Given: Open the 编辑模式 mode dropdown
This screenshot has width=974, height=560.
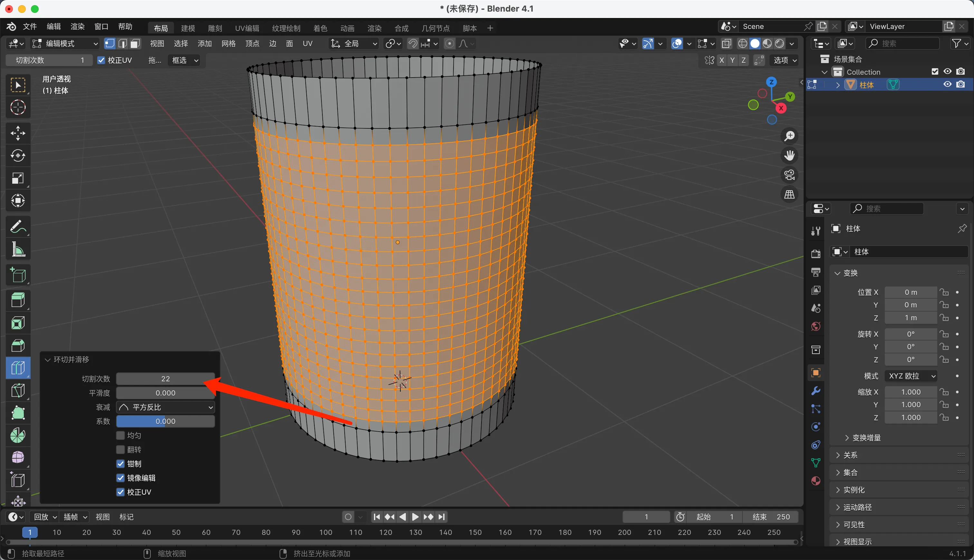Looking at the screenshot, I should [x=65, y=43].
